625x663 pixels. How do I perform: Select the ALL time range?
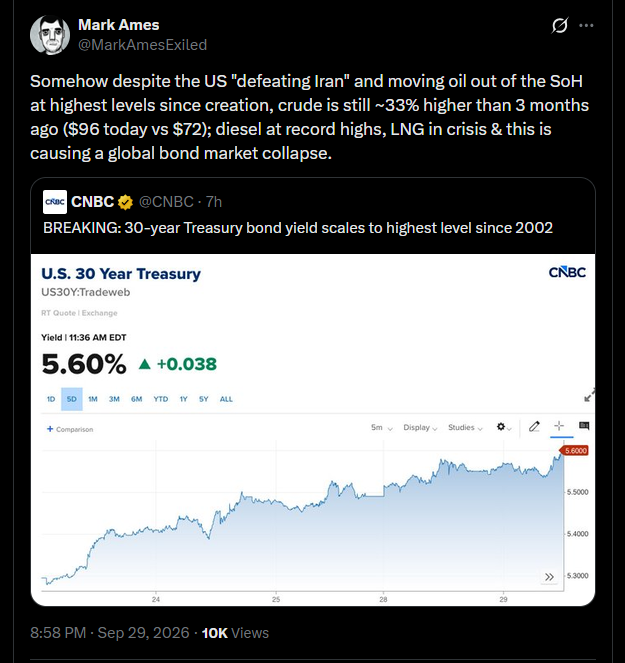(226, 399)
